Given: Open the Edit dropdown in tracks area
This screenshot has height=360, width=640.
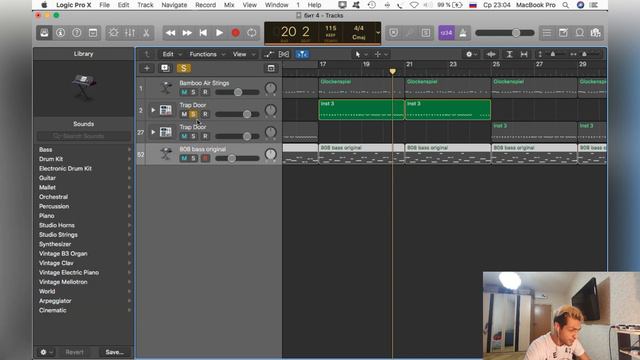Looking at the screenshot, I should click(x=171, y=54).
